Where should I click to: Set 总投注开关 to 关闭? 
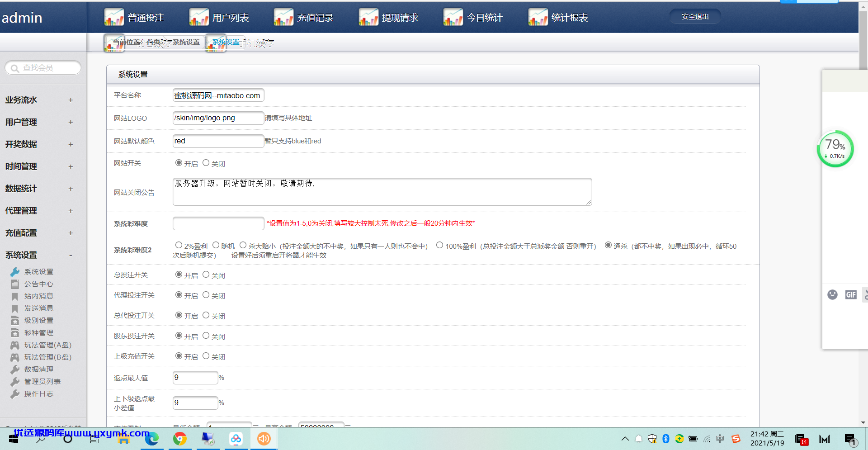(206, 275)
